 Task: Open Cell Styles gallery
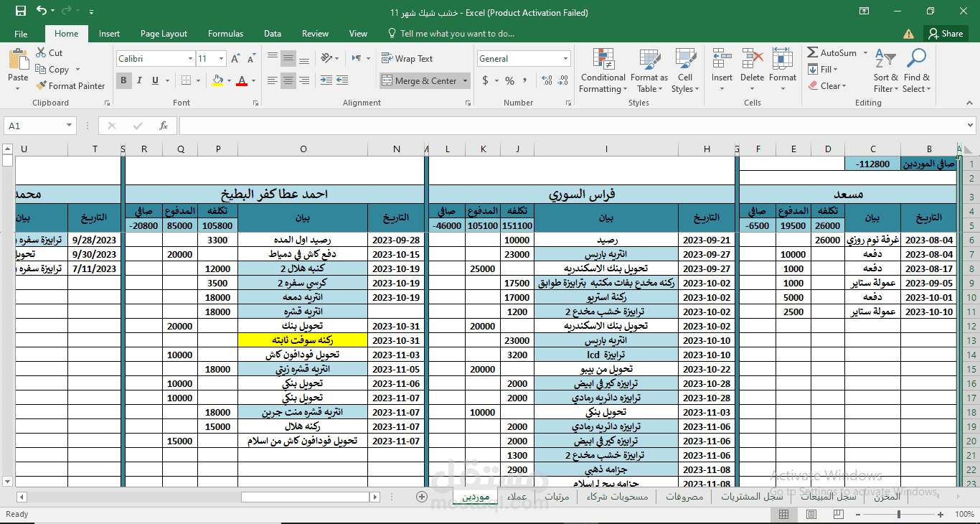click(685, 70)
